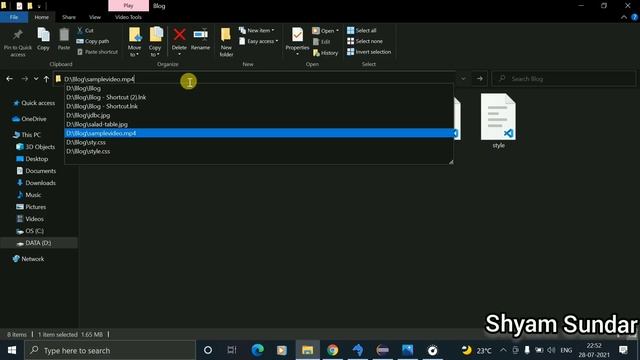Click the taskbar search box
Viewport: 640px width, 360px height.
pos(110,350)
